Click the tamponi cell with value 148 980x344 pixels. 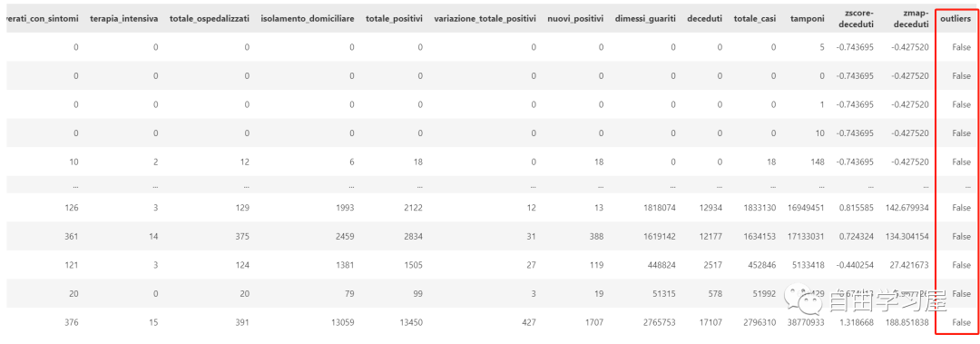[815, 162]
